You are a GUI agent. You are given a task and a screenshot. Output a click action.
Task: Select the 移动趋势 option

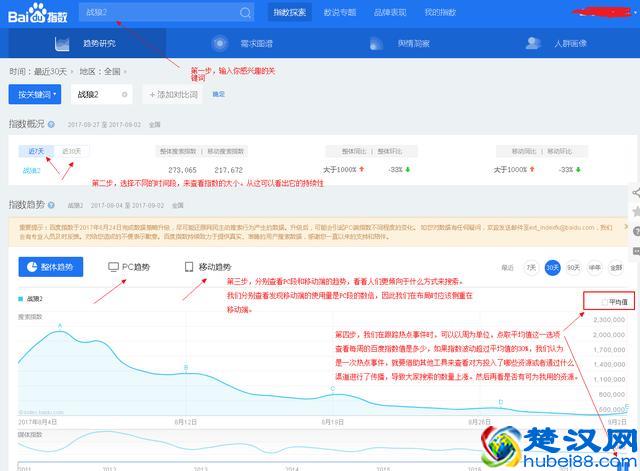[208, 267]
